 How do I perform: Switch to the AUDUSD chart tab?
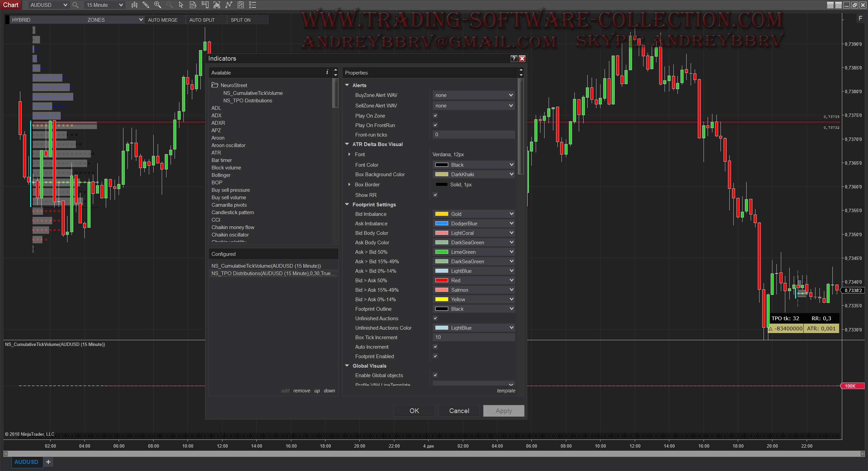[x=26, y=462]
